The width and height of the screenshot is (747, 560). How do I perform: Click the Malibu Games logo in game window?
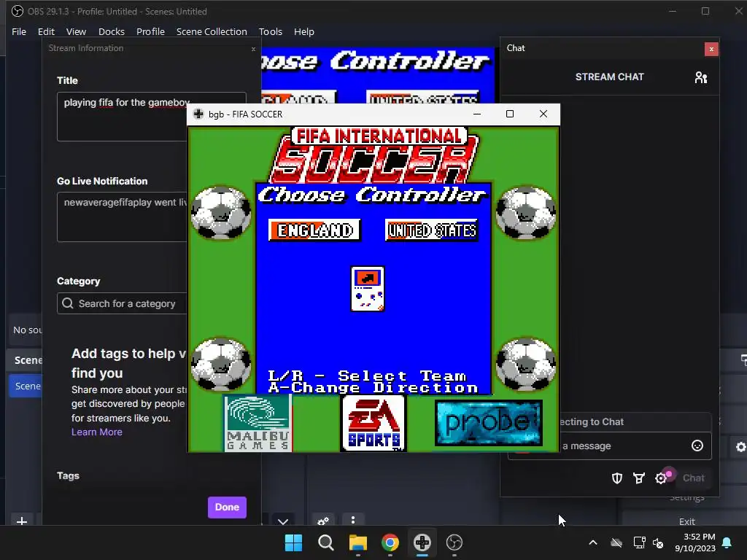[x=258, y=423]
